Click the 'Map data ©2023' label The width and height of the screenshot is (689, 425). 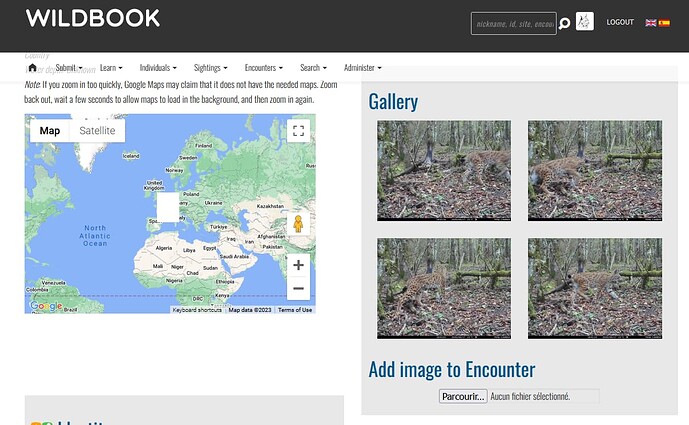(250, 310)
